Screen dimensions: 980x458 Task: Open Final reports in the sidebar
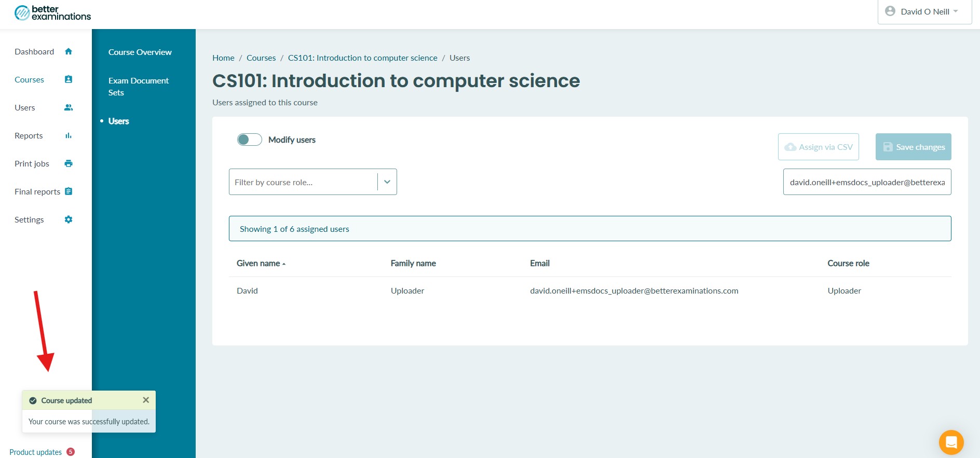[x=37, y=191]
